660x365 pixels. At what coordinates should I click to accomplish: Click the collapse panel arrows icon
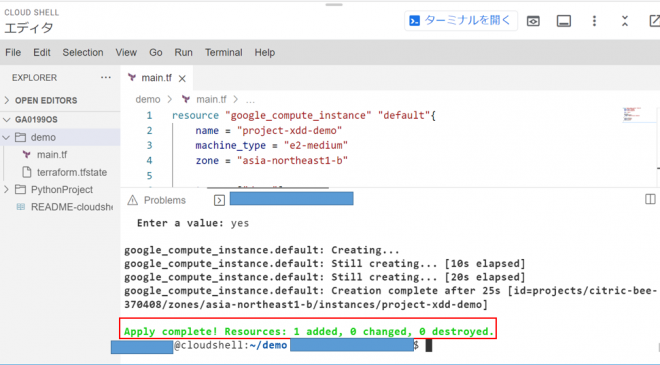pos(625,21)
